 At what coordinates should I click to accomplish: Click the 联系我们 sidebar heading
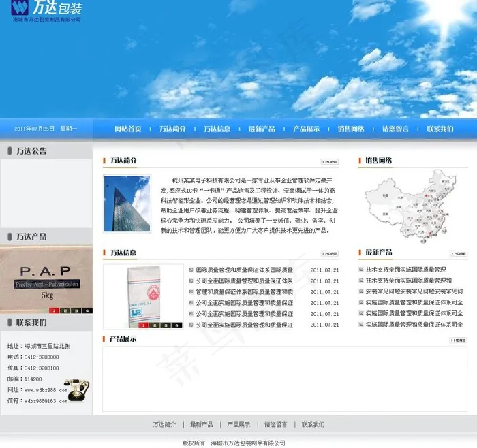coord(31,323)
